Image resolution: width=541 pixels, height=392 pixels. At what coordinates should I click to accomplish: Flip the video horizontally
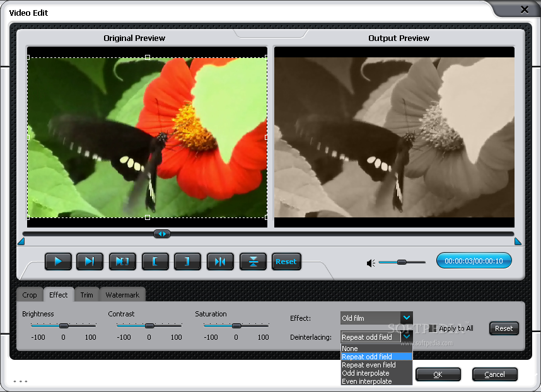[x=220, y=262]
